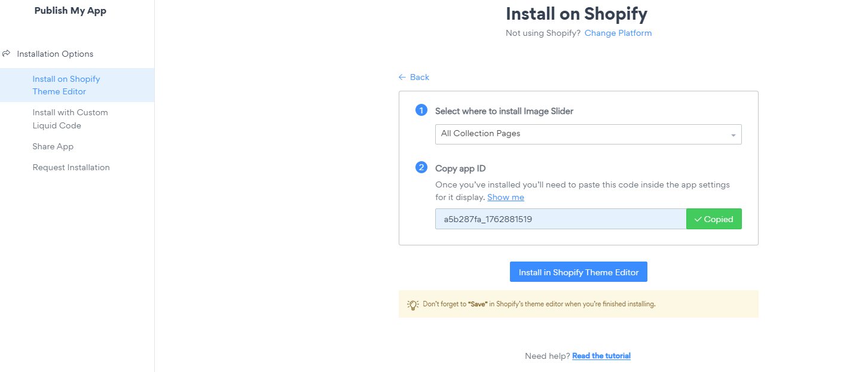Click the 'Not using Shopify?' text
Image resolution: width=868 pixels, height=372 pixels.
543,33
